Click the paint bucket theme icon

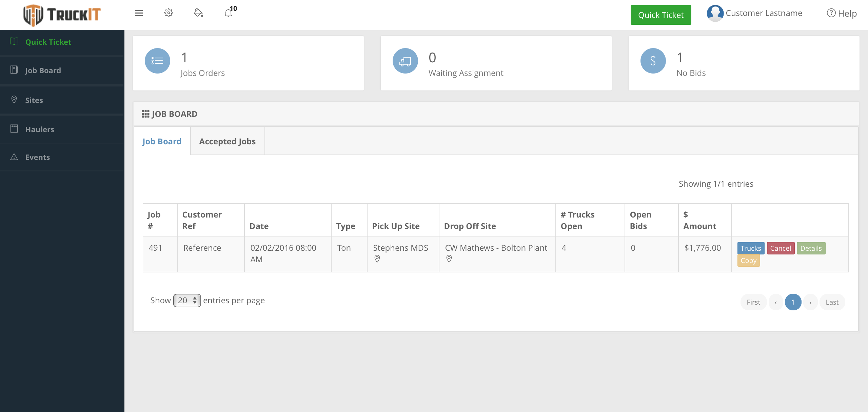[198, 13]
